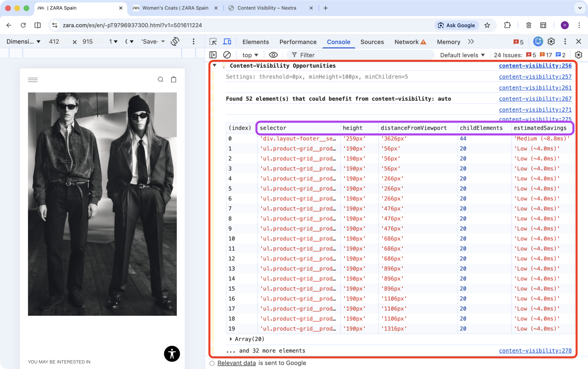Open the content-visibility:257 source link

(x=535, y=76)
